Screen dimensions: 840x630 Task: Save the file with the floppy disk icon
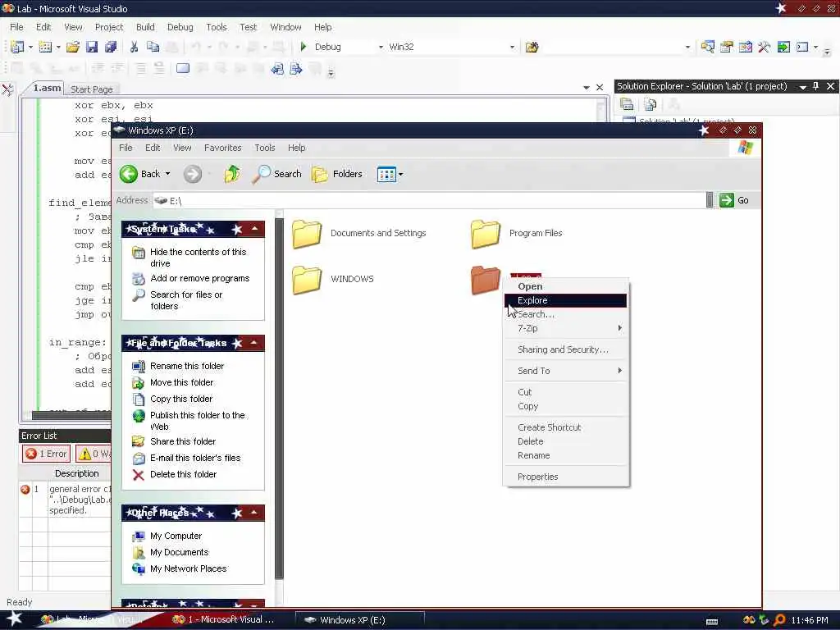coord(92,47)
